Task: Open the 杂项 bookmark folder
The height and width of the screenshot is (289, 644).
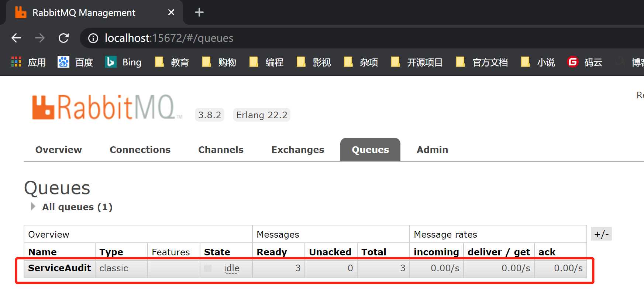Action: 361,62
